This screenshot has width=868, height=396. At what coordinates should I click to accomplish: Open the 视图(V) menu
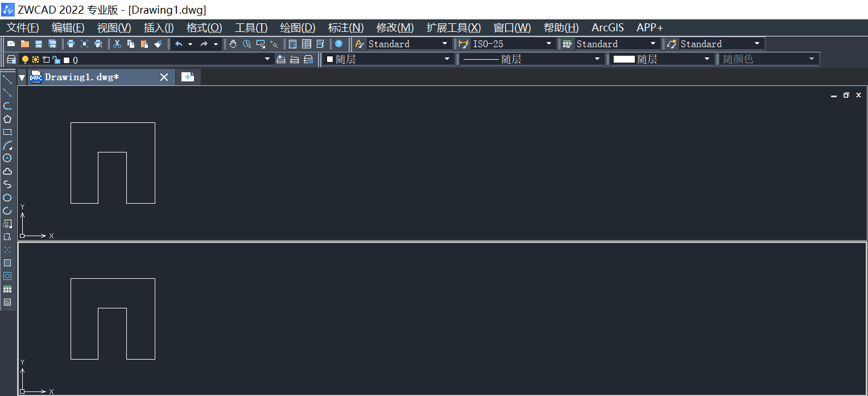click(114, 28)
